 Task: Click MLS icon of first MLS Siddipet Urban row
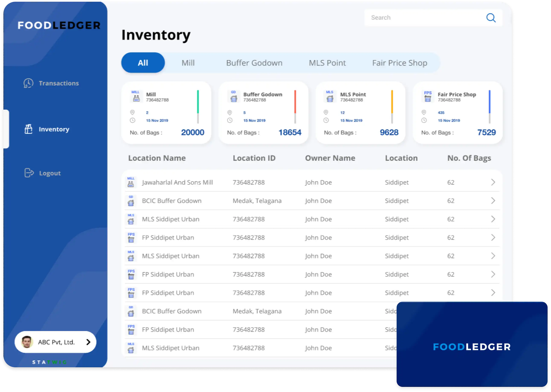pyautogui.click(x=131, y=219)
